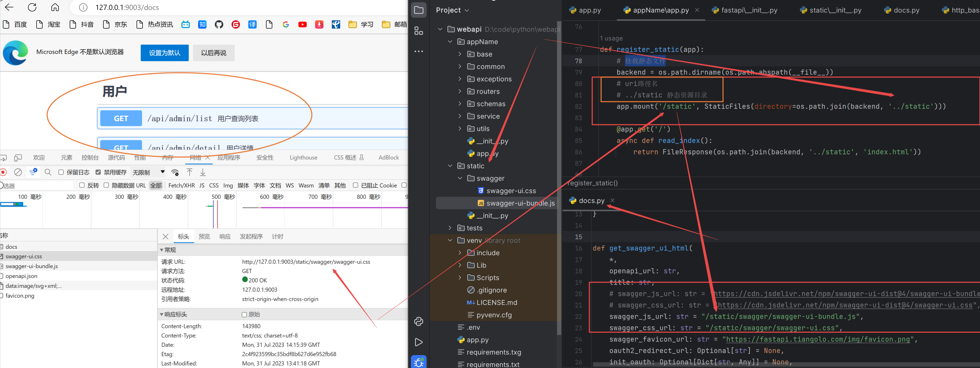Collapse the swagger folder

pos(460,178)
